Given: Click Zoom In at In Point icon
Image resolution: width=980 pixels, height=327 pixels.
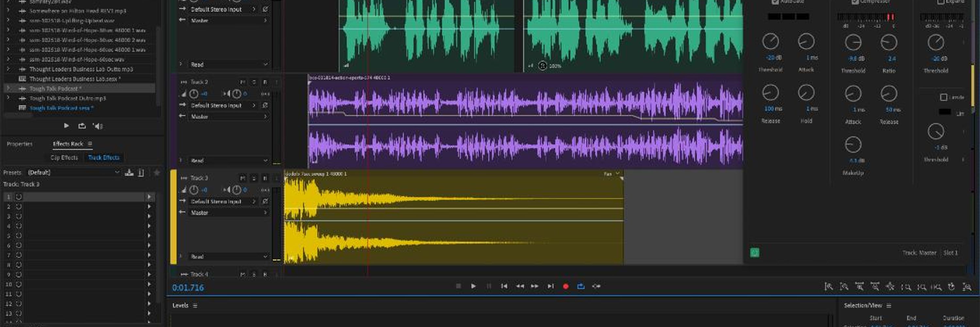Looking at the screenshot, I should (x=906, y=287).
